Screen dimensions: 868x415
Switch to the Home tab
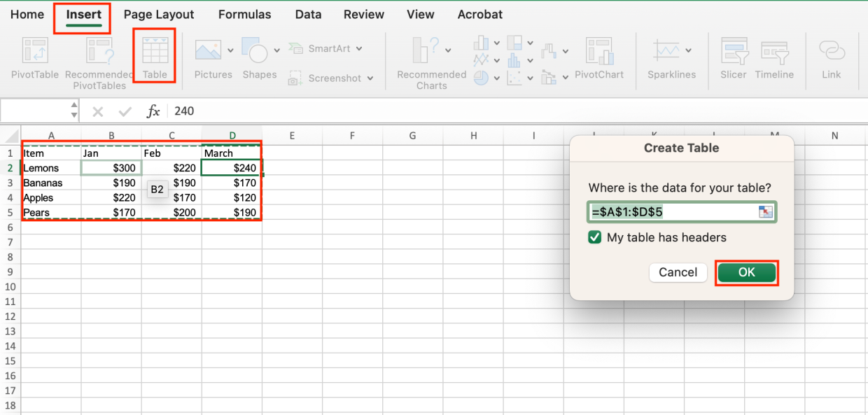click(27, 14)
